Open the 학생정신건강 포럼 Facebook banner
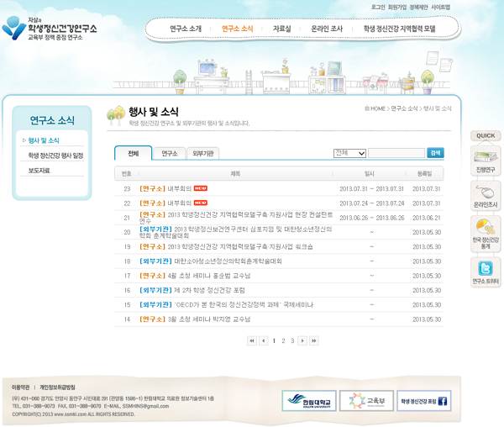This screenshot has width=504, height=427. tap(424, 400)
